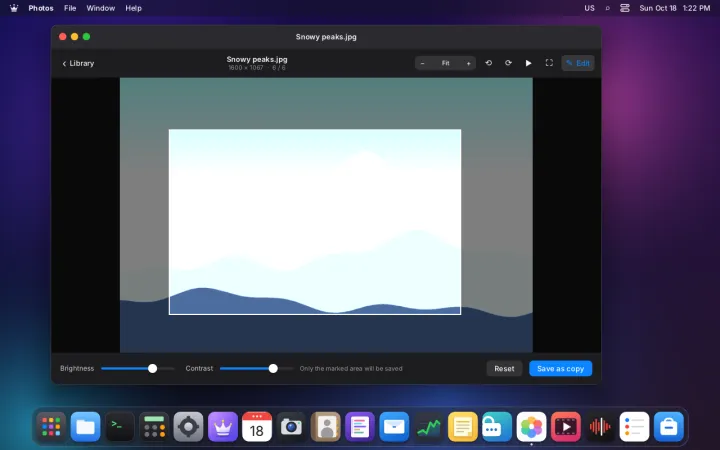
Task: Open Notes from the dock
Action: click(x=463, y=427)
